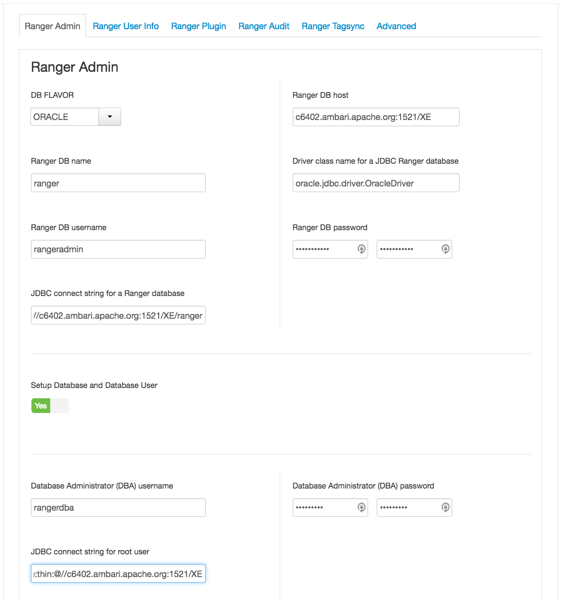The height and width of the screenshot is (600, 562).
Task: Click the Ranger DB name field
Action: click(x=118, y=183)
